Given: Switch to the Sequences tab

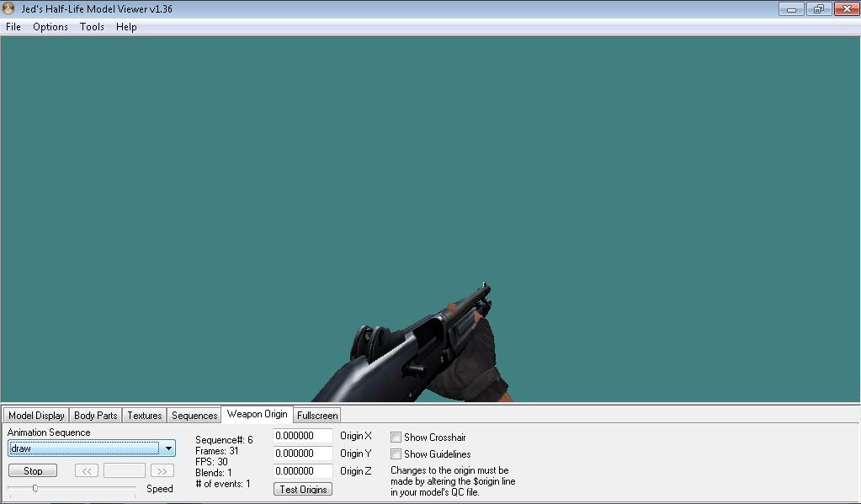Looking at the screenshot, I should coord(194,415).
